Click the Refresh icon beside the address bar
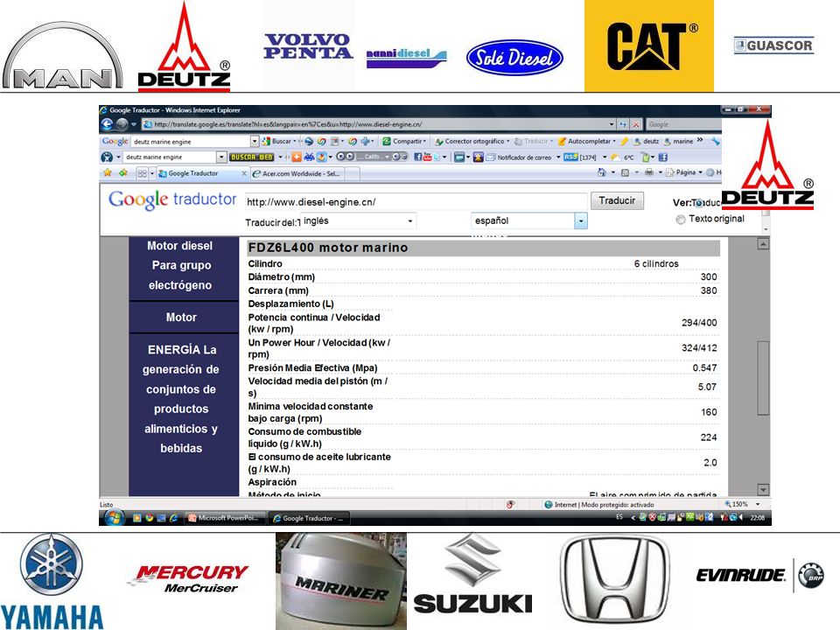The image size is (840, 630). click(622, 124)
